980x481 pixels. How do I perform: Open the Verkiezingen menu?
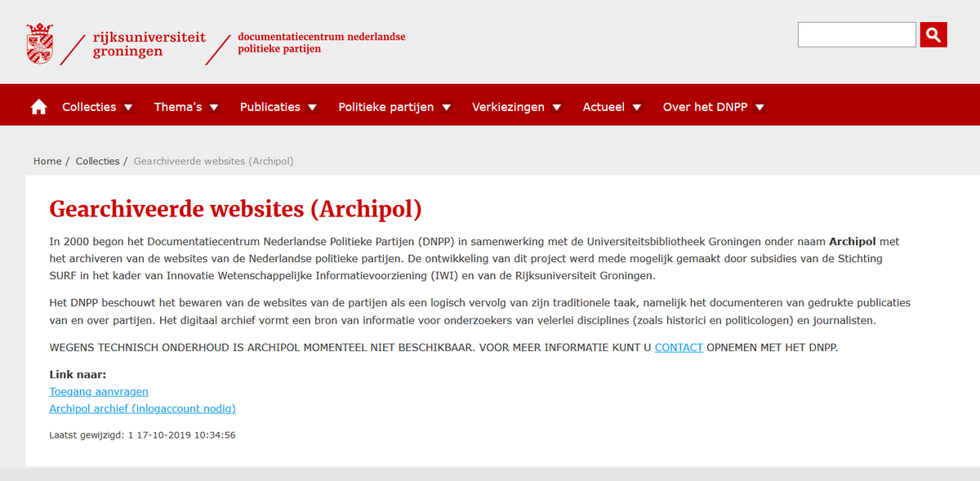pyautogui.click(x=508, y=107)
